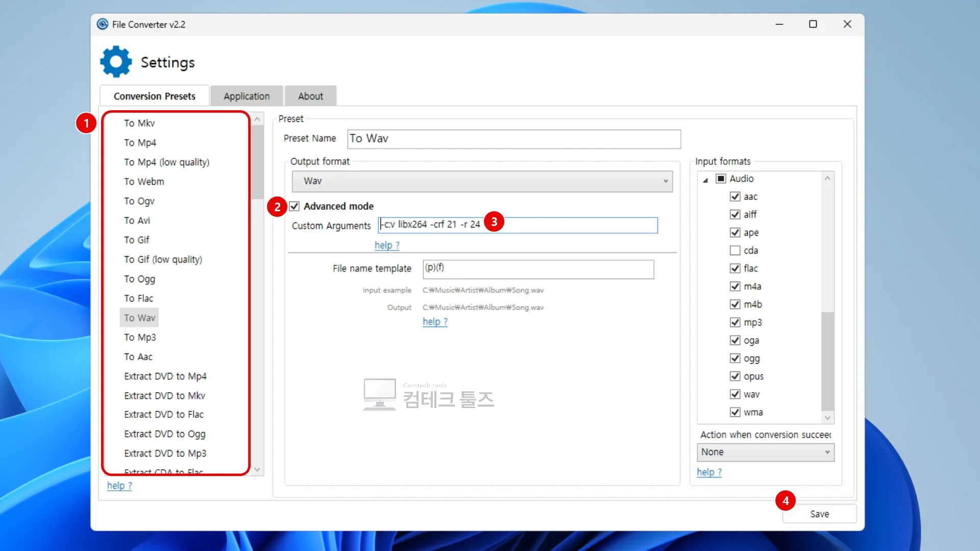Minimize the File Converter window
The height and width of the screenshot is (551, 980).
tap(779, 24)
